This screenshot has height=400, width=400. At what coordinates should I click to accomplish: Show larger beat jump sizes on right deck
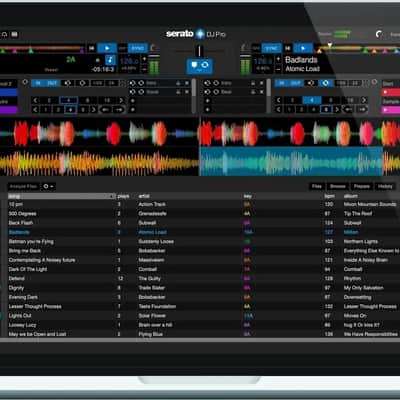337,109
